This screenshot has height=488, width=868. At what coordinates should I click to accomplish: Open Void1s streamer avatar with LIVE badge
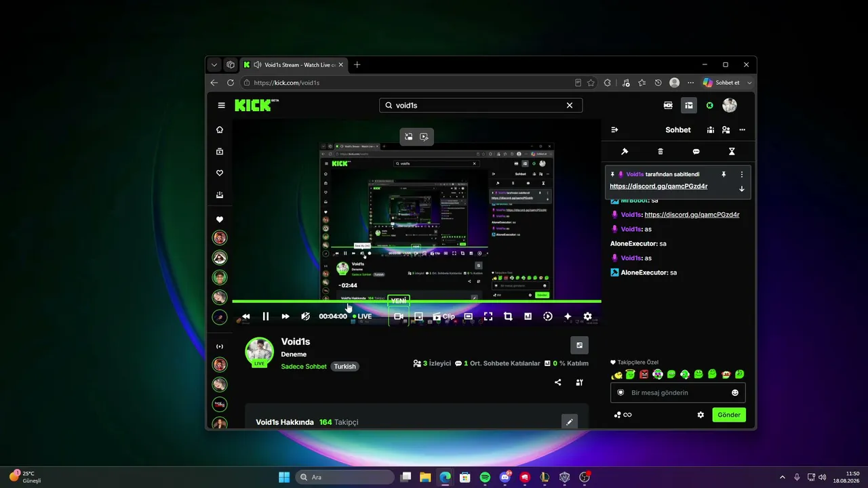coord(259,352)
